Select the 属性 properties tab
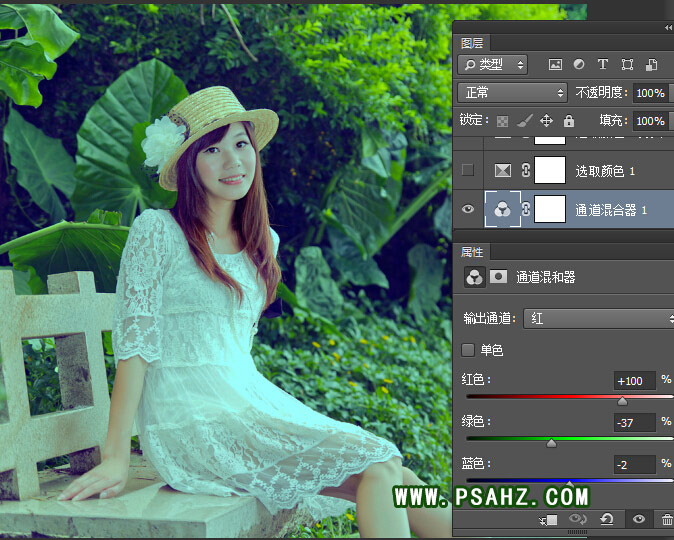This screenshot has height=540, width=674. click(472, 252)
